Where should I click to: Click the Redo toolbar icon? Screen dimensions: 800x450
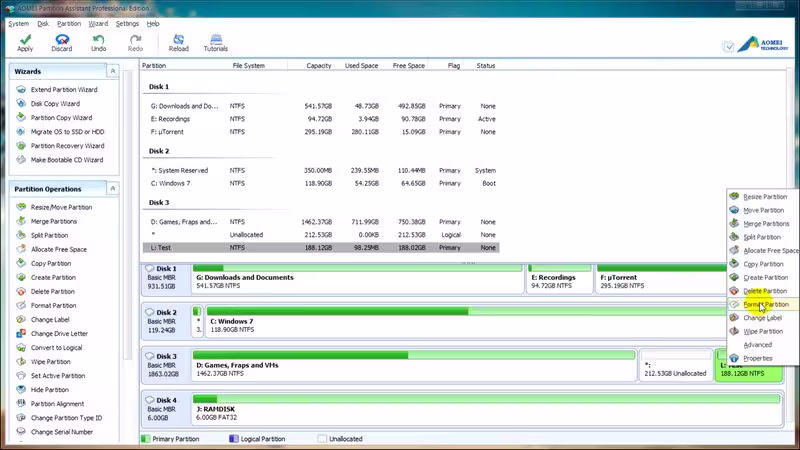point(135,43)
